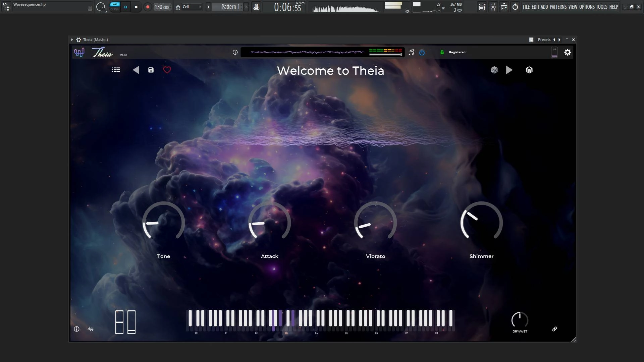Screen dimensions: 644x362
Task: Open the FILE menu
Action: pos(526,7)
